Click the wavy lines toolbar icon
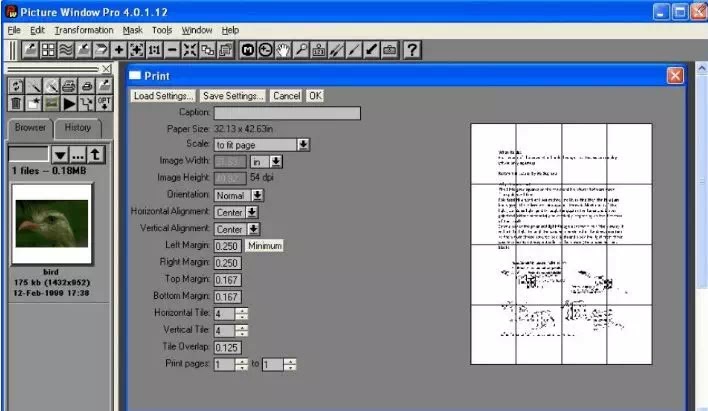Viewport: 708px width, 411px height. coord(66,50)
